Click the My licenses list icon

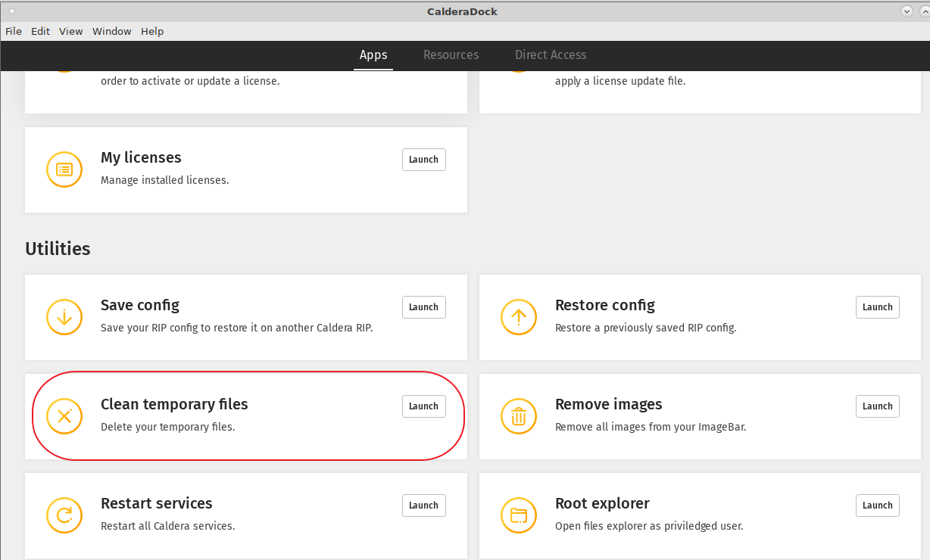[64, 170]
